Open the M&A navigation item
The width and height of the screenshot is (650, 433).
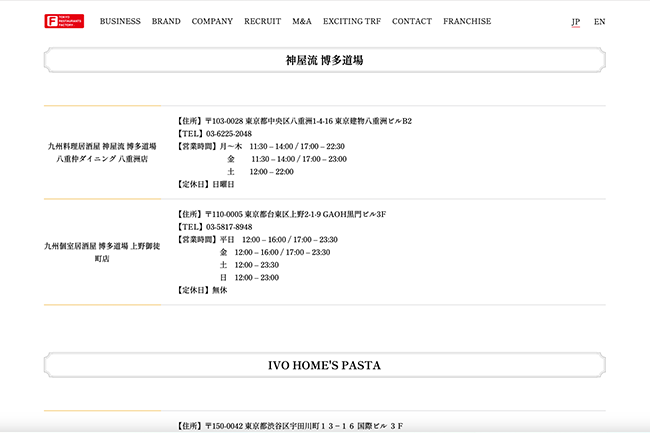[x=302, y=21]
